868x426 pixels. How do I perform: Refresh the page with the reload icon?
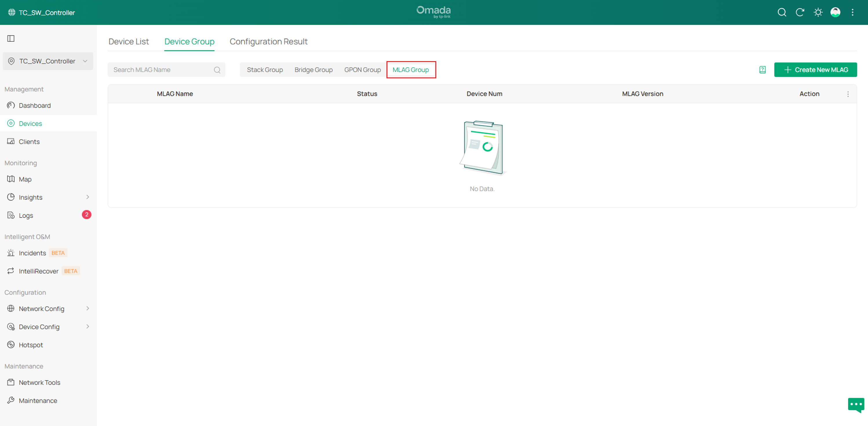800,12
